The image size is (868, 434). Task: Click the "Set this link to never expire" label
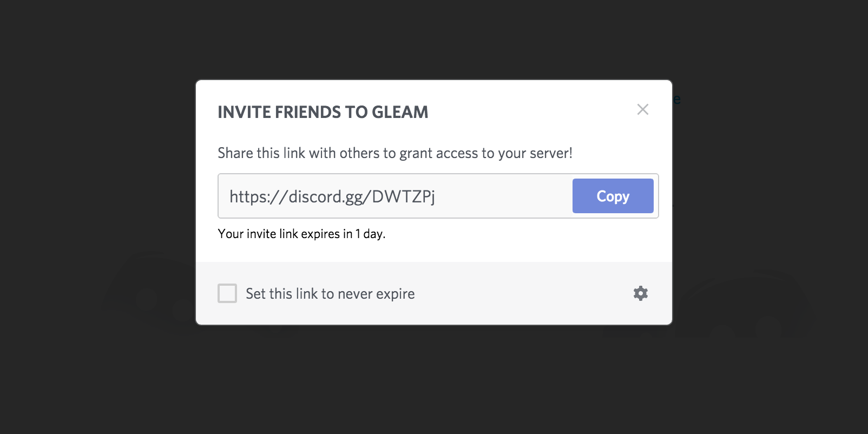coord(330,294)
